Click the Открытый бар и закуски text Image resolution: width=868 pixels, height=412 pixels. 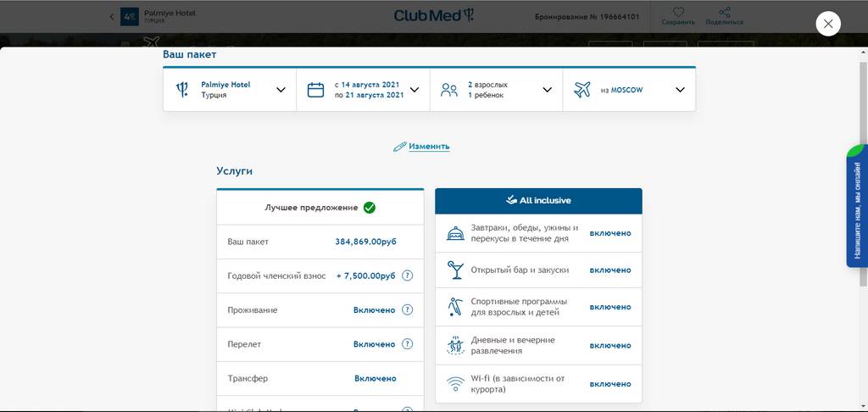coord(520,270)
